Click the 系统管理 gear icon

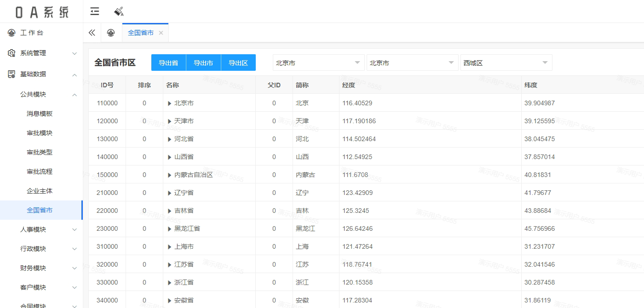(x=11, y=53)
